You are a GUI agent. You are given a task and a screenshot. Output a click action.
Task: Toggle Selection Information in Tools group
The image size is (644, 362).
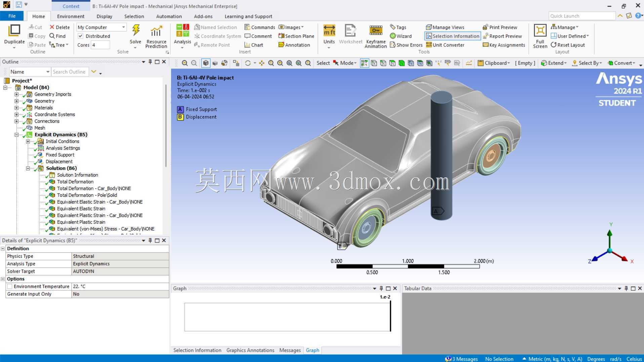pos(452,36)
